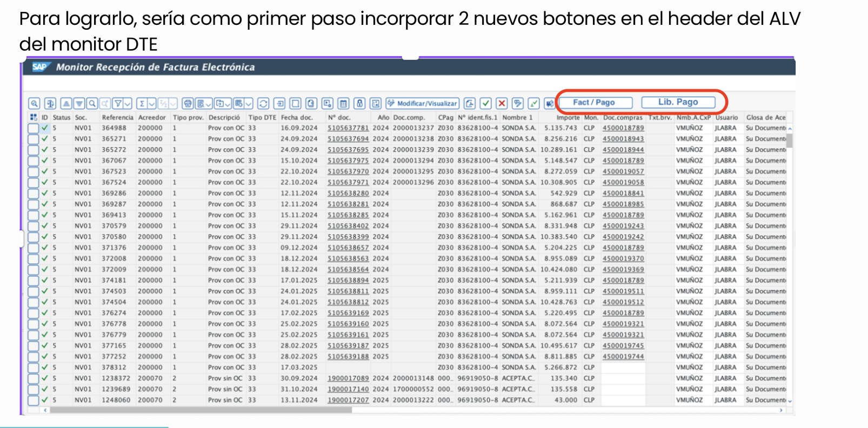Click the Details magnifier icon in the ALV toolbar
The image size is (868, 428).
point(34,103)
